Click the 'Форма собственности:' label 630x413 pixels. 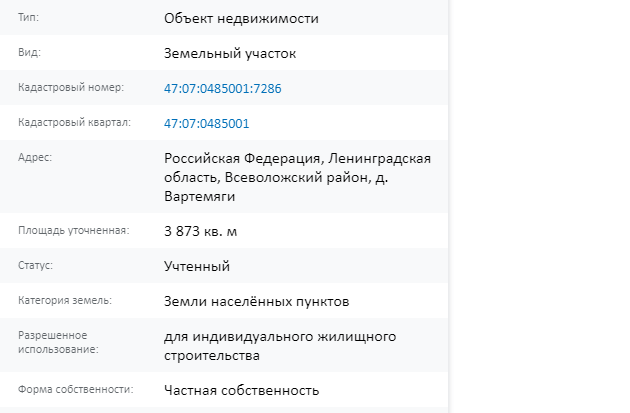(x=76, y=390)
